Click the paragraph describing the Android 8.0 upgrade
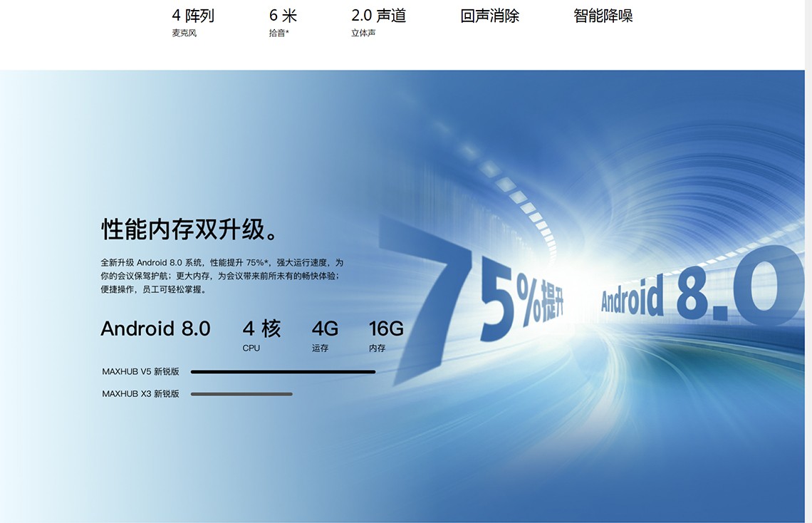Screen dimensions: 812x523 coord(222,276)
